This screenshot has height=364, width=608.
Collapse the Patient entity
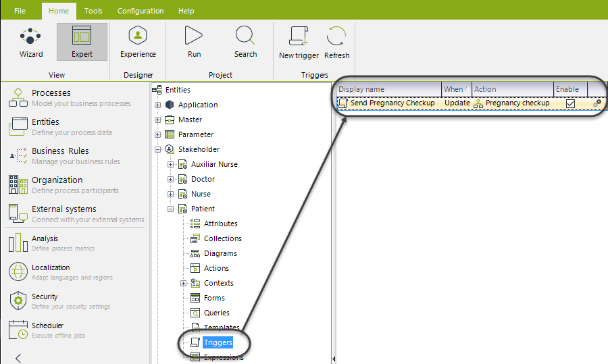[170, 209]
